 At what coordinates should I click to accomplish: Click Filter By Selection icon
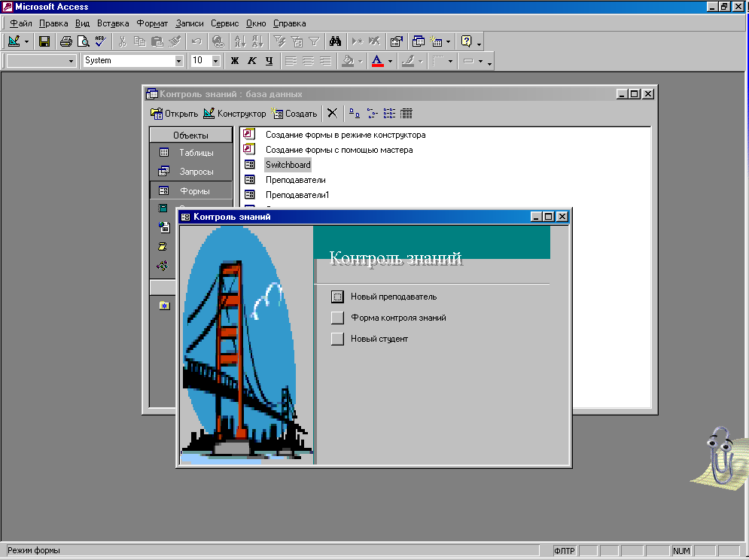coord(279,41)
